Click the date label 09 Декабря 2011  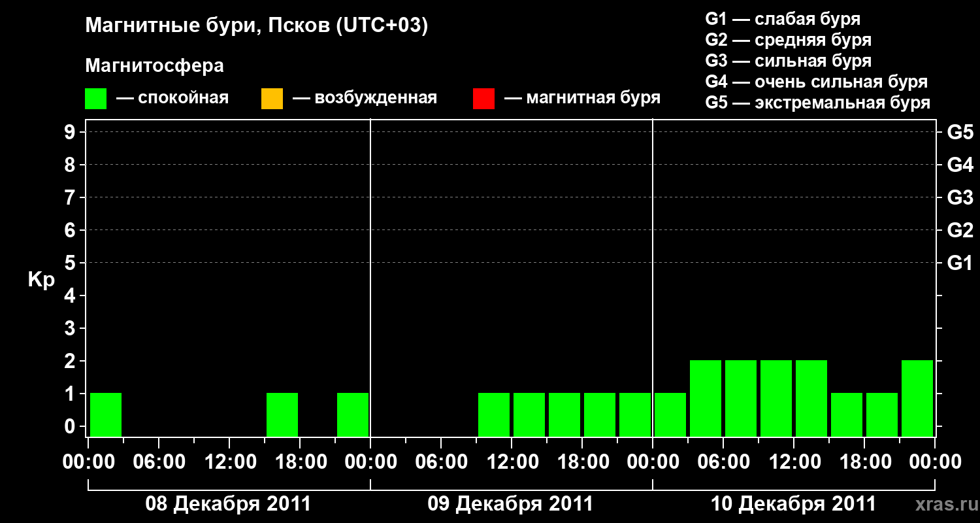[x=510, y=504]
